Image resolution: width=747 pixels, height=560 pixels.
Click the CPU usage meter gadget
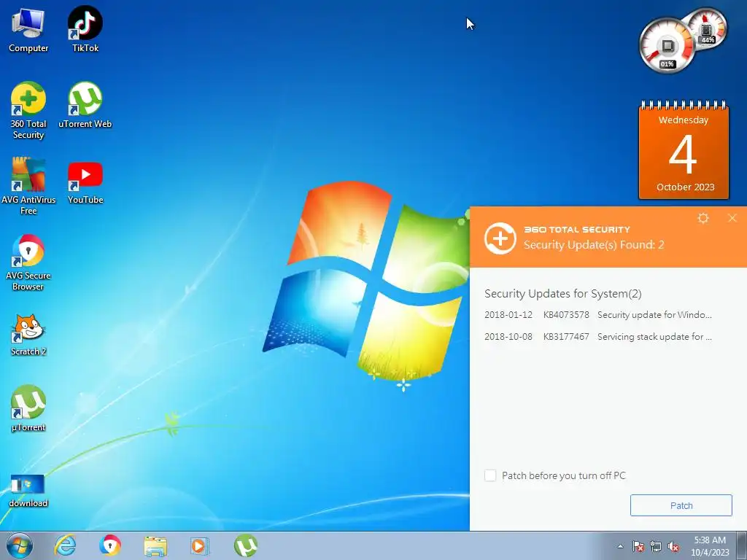667,46
